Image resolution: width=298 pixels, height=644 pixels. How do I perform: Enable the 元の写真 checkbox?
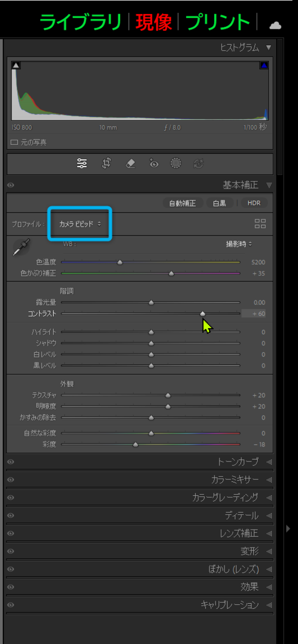[14, 142]
